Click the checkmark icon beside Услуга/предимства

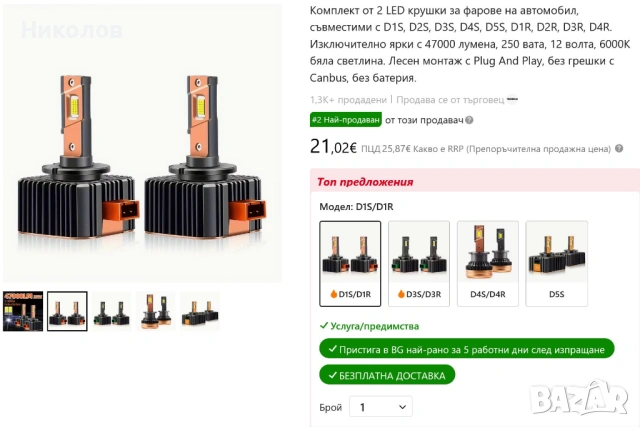coord(324,326)
